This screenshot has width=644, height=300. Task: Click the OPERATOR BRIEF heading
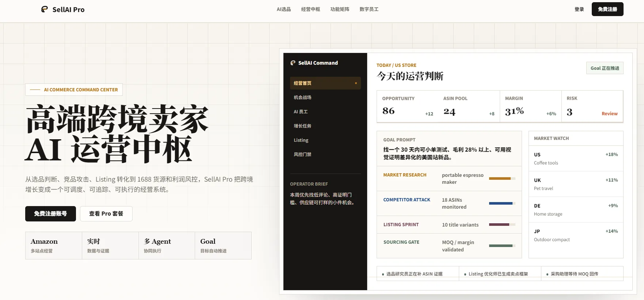click(x=309, y=184)
